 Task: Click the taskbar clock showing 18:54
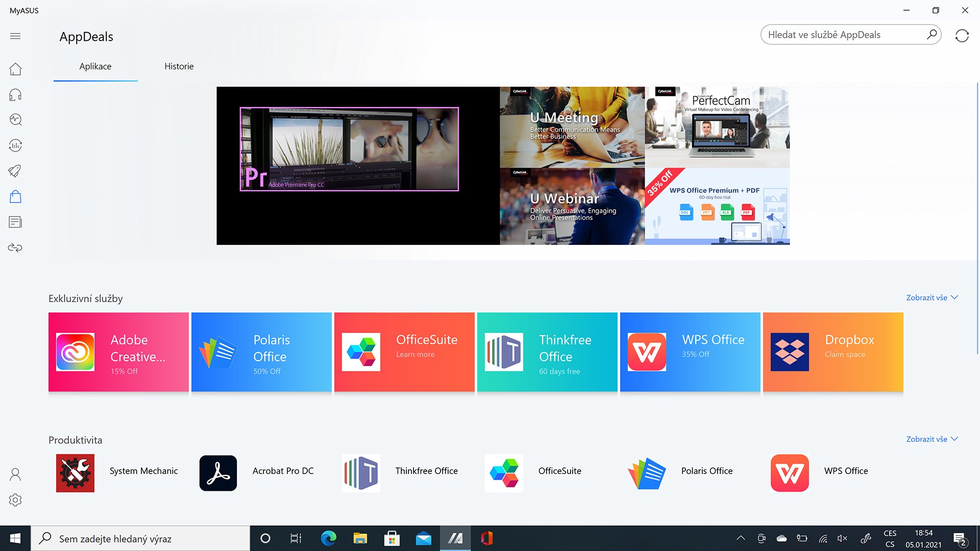(923, 539)
